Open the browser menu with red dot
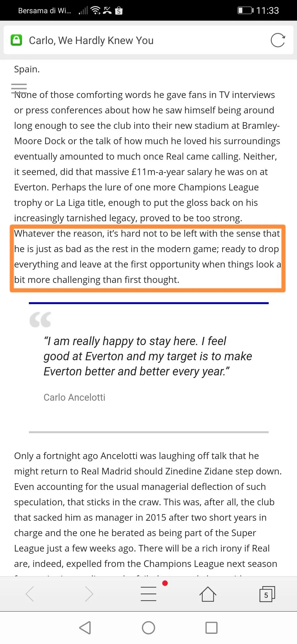Screen dimensions: 297x644 click(148, 594)
